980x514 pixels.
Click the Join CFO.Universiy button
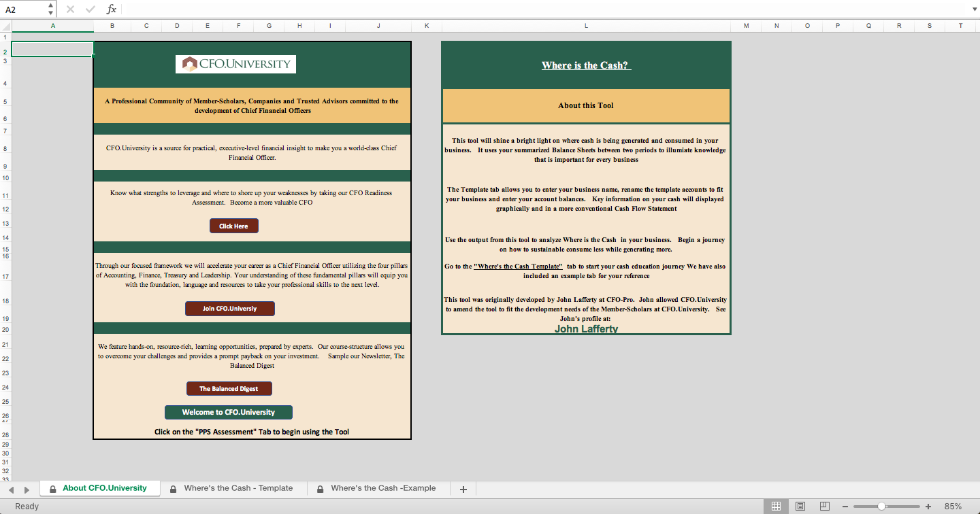coord(230,309)
